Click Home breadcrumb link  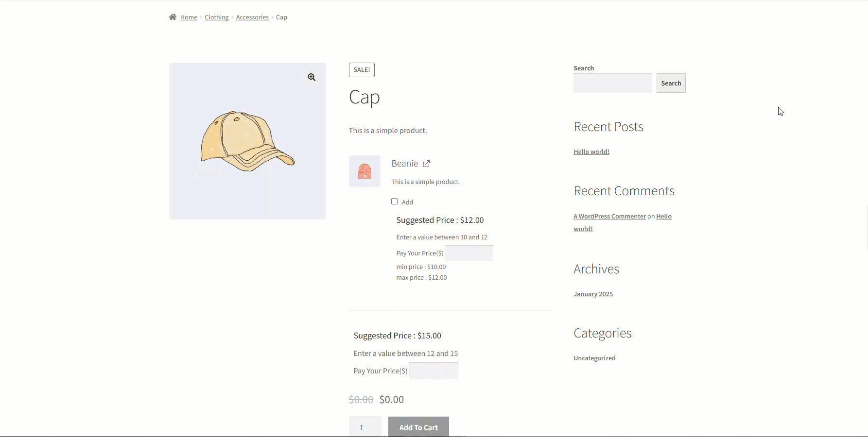click(x=189, y=17)
